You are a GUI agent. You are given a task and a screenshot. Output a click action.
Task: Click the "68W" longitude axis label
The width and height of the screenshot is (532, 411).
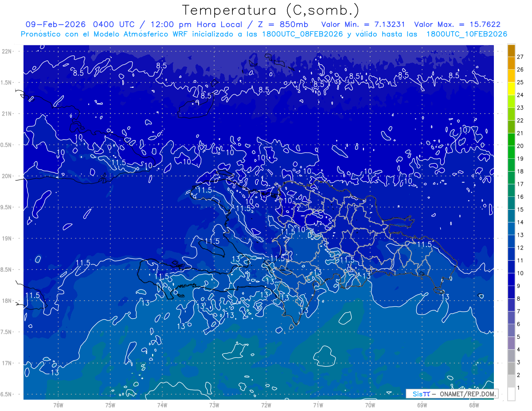[474, 405]
